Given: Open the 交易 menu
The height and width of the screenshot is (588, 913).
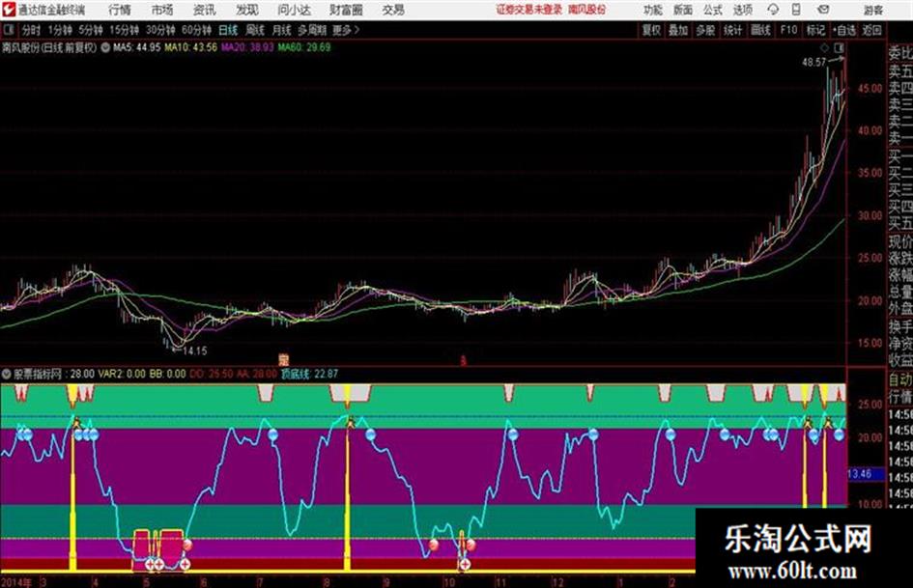Looking at the screenshot, I should [393, 10].
